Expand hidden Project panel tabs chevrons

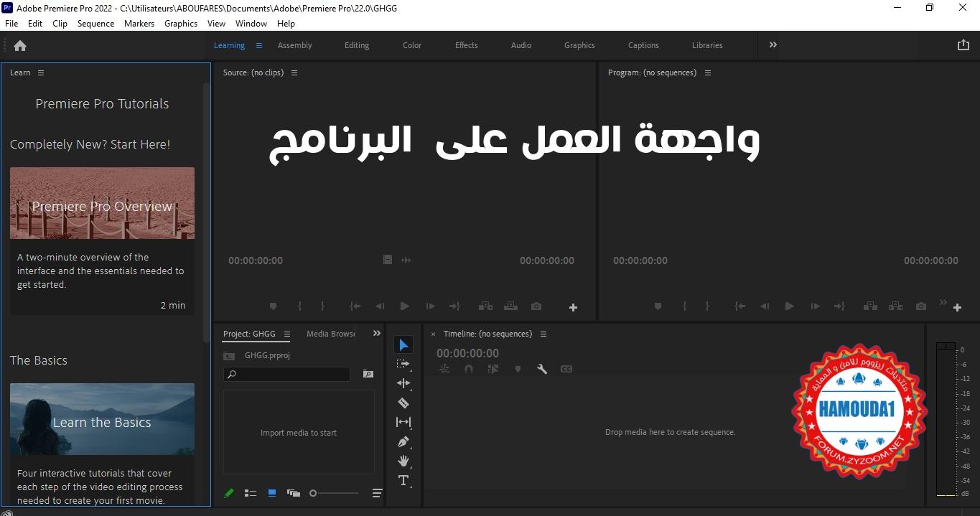(x=377, y=333)
